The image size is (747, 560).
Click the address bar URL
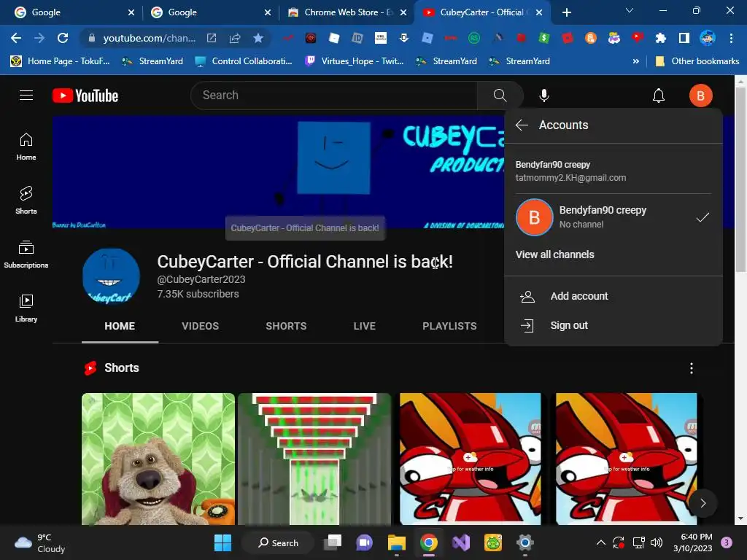[149, 38]
